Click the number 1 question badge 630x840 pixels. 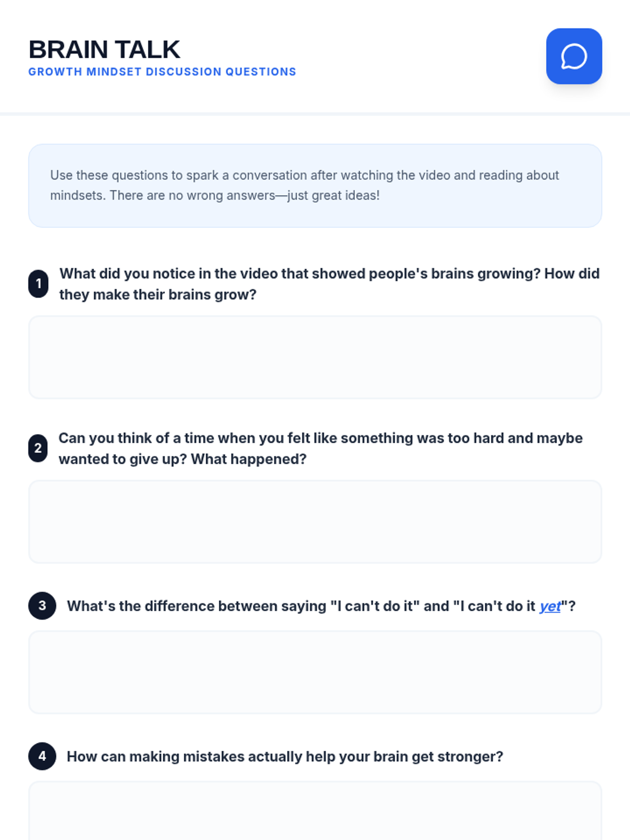pyautogui.click(x=38, y=284)
